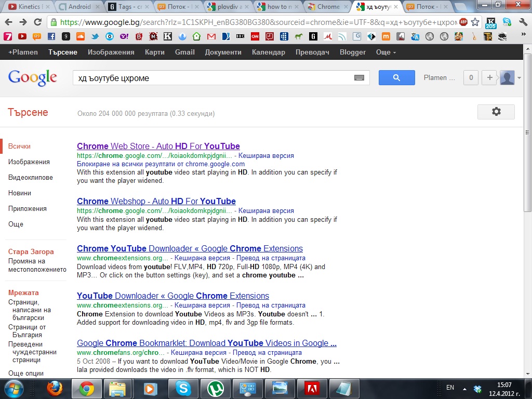Open Карти in the black Google bar
532x399 pixels.
pos(155,52)
